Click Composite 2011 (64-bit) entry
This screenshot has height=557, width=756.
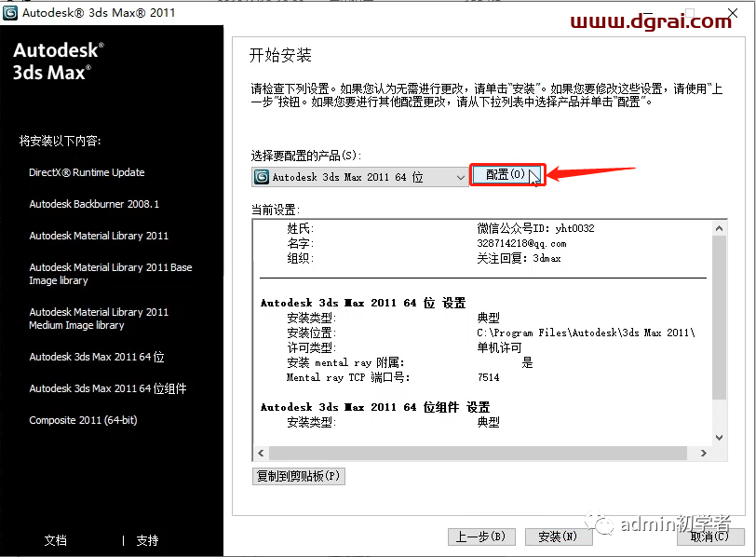click(x=83, y=420)
